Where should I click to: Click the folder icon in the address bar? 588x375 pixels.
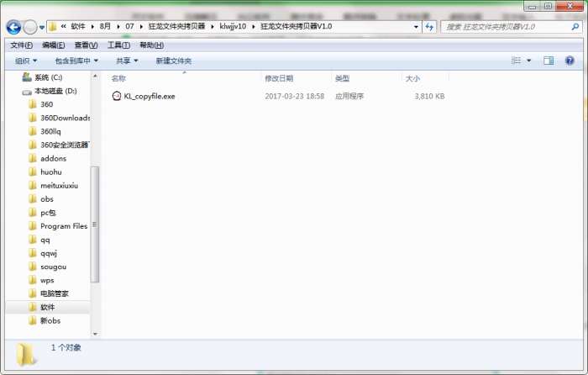52,27
